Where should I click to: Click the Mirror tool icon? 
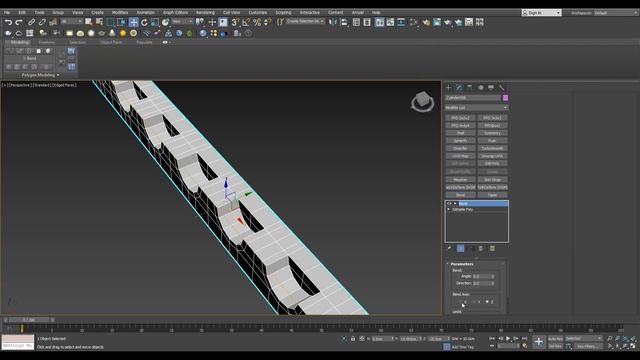click(333, 22)
